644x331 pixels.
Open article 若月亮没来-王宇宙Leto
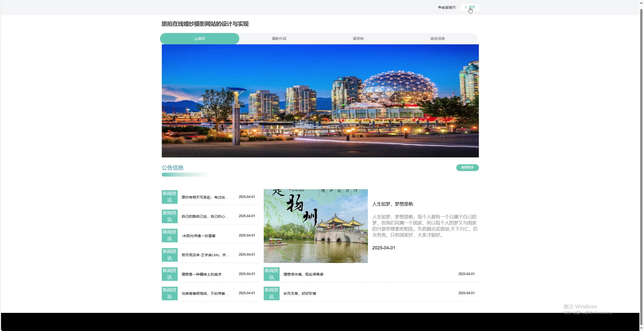[205, 255]
